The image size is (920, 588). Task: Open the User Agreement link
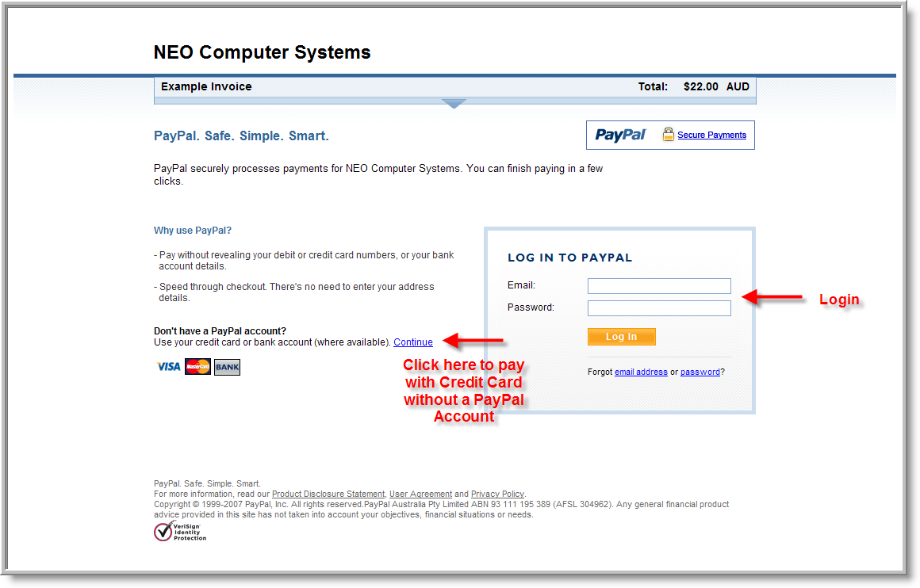[x=420, y=494]
